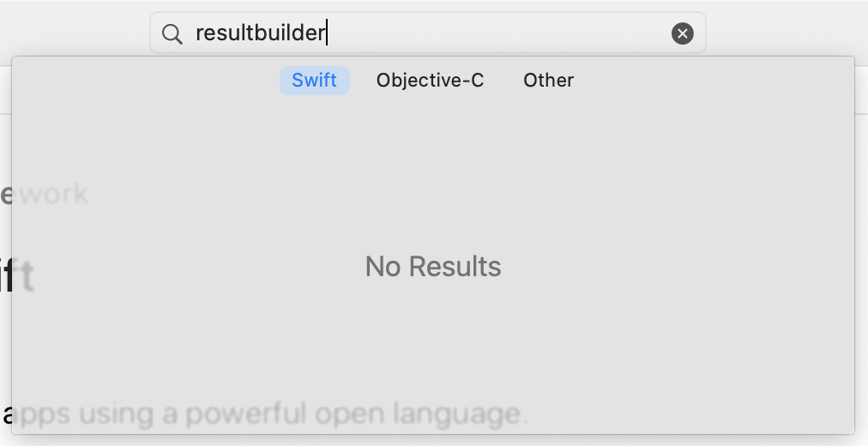Viewport: 868px width, 446px height.
Task: Click the popup's bottom right corner area
Action: pos(836,419)
